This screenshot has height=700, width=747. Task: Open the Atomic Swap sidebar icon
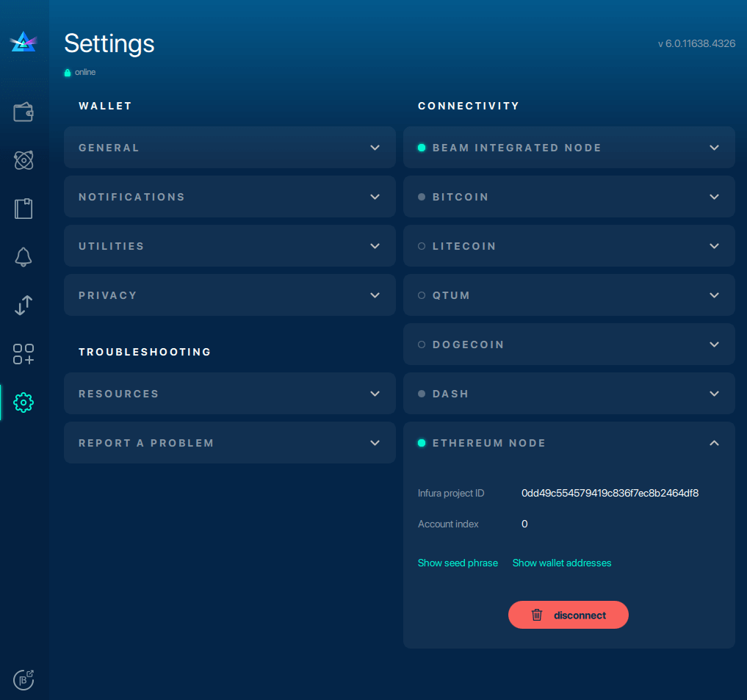coord(24,160)
